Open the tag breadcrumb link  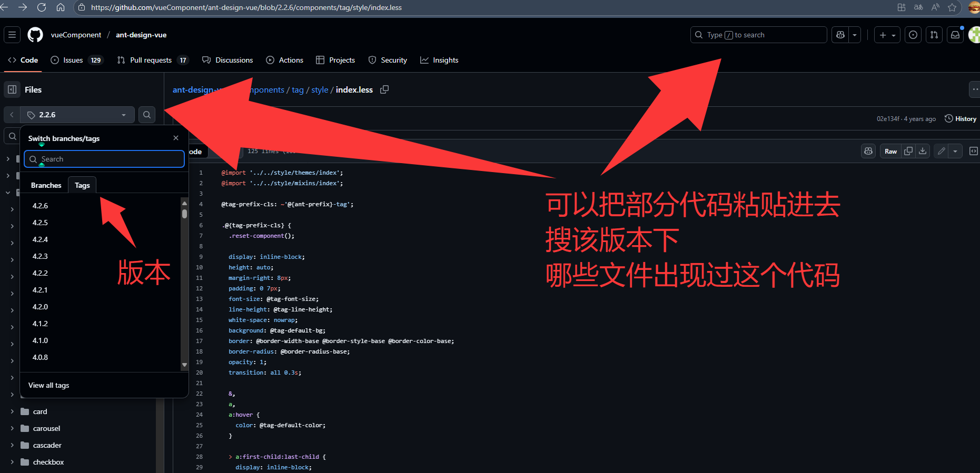(x=298, y=90)
